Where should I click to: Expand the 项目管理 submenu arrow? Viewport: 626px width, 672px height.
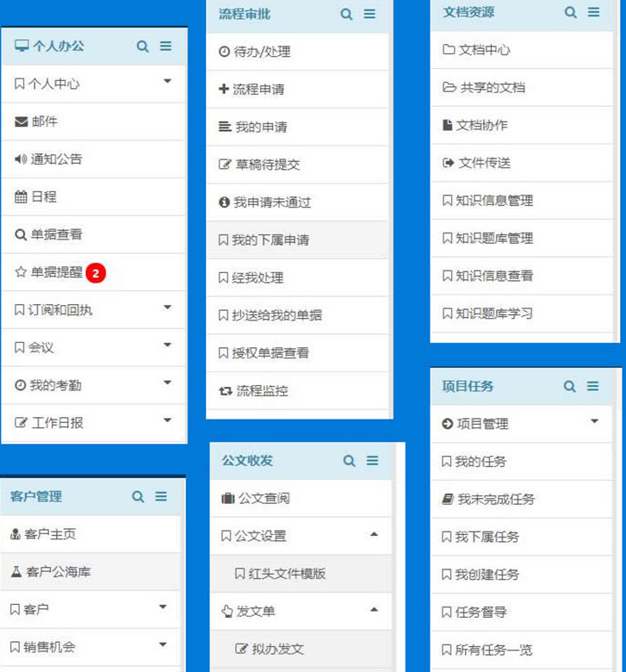click(594, 420)
